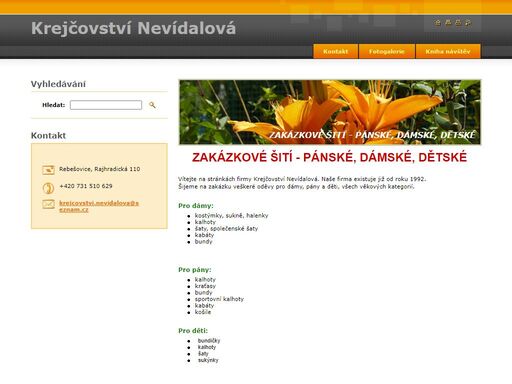Open the RSS feed icon in header

[x=468, y=23]
